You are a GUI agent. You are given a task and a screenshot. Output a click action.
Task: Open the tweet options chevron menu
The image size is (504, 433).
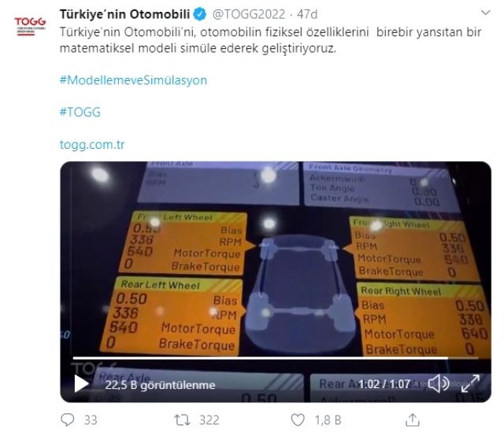485,13
